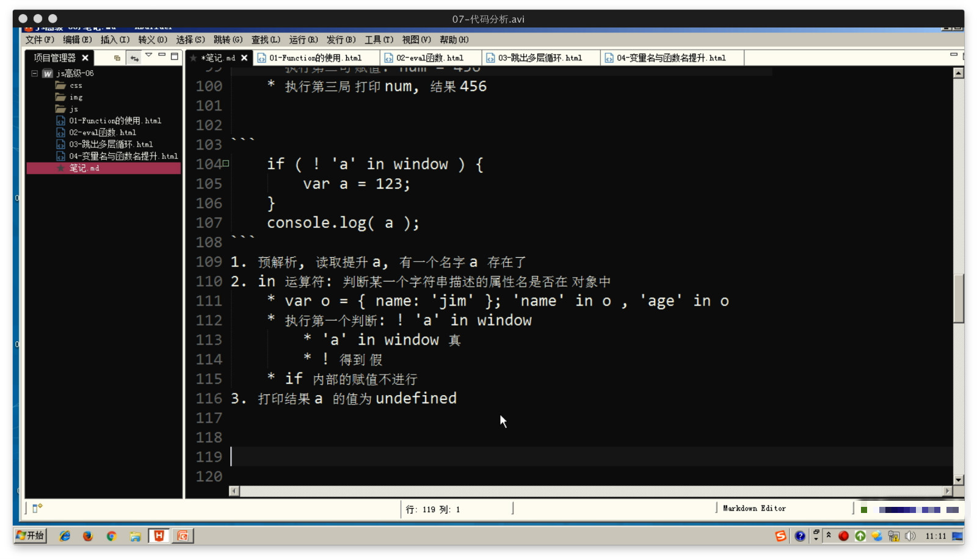977x560 pixels.
Task: Click the green up-arrow tray icon
Action: pos(860,536)
